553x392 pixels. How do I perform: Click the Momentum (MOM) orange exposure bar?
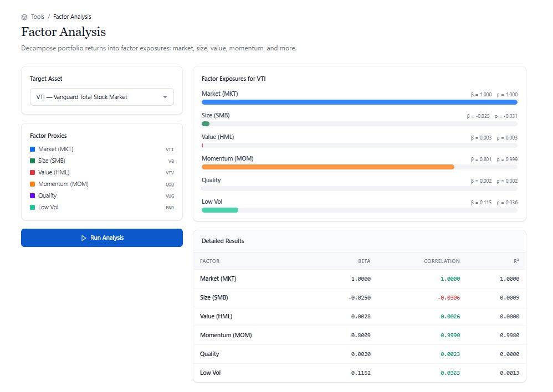[328, 167]
